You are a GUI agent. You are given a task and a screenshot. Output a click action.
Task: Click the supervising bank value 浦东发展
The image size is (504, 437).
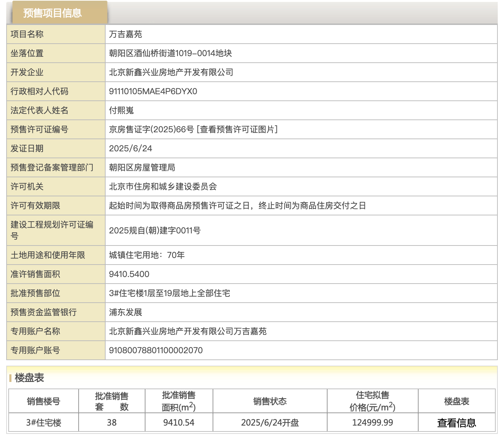click(x=125, y=312)
